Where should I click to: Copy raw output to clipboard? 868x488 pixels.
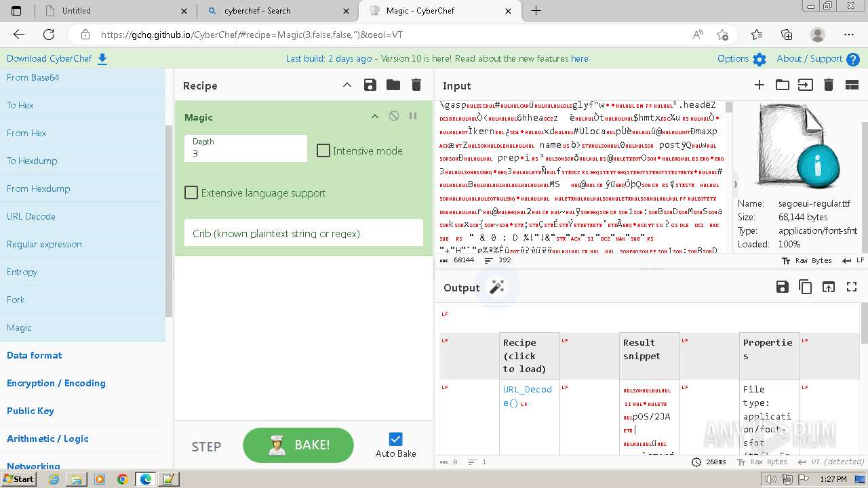point(806,287)
